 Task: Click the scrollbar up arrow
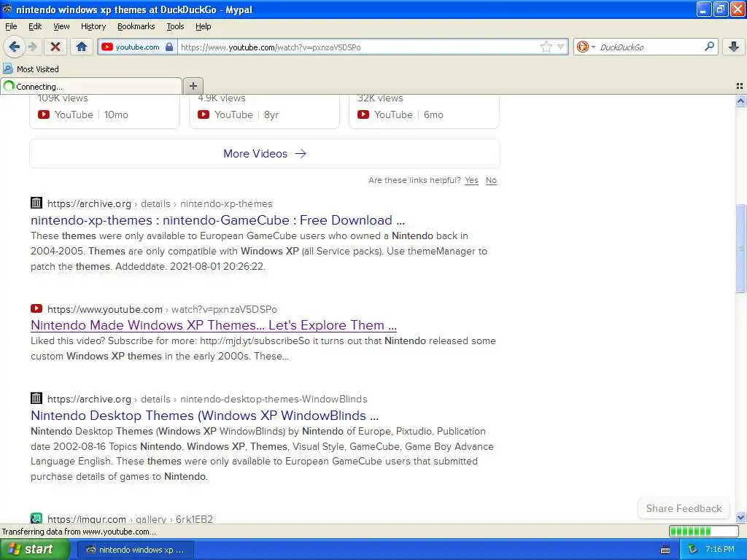pyautogui.click(x=740, y=101)
